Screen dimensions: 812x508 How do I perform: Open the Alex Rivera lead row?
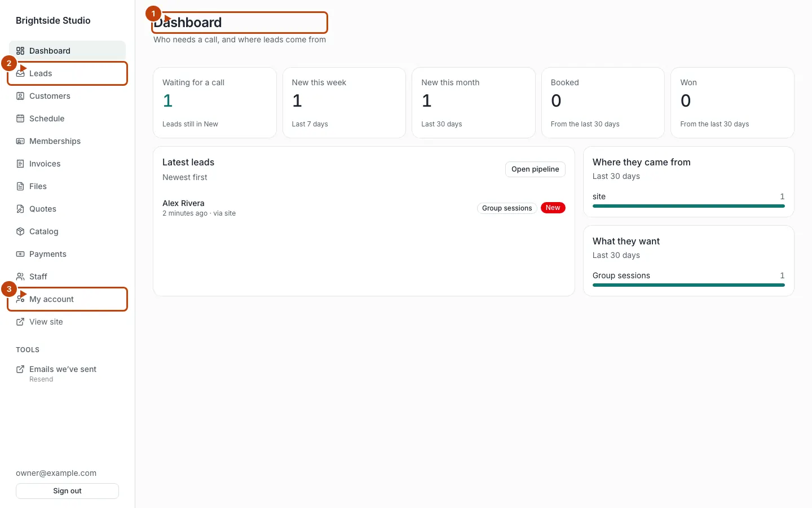pyautogui.click(x=364, y=208)
